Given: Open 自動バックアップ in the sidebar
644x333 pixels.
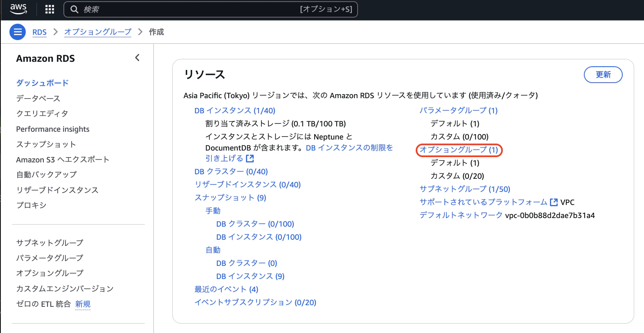Looking at the screenshot, I should [46, 175].
